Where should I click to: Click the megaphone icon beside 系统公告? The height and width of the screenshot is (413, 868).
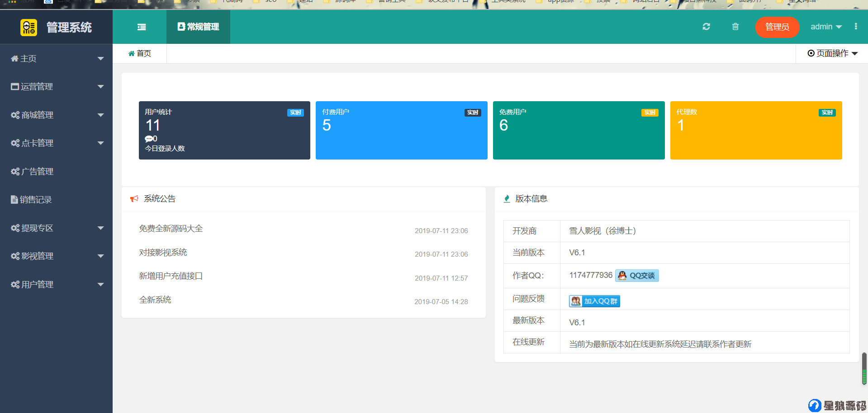(x=134, y=199)
